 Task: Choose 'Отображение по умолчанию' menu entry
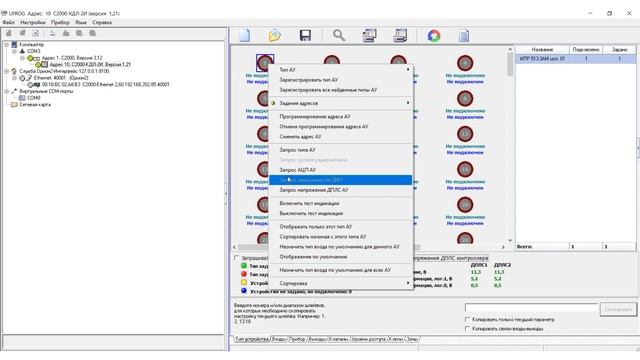(x=340, y=257)
